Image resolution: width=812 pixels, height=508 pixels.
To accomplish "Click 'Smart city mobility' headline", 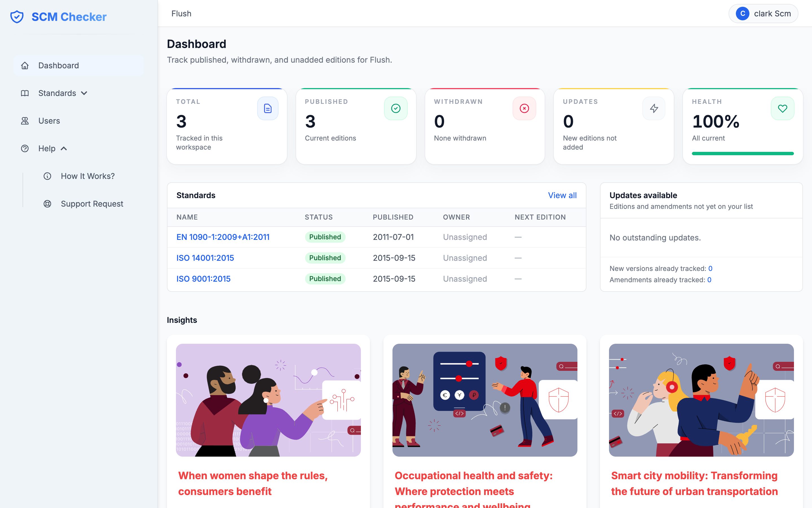I will tap(694, 483).
